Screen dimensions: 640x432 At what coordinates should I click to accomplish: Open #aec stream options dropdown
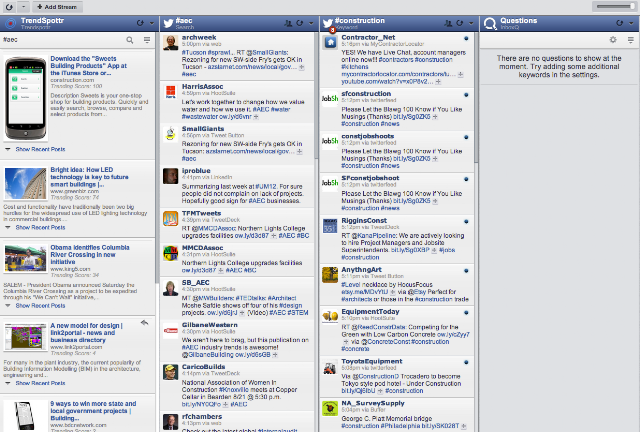(311, 23)
